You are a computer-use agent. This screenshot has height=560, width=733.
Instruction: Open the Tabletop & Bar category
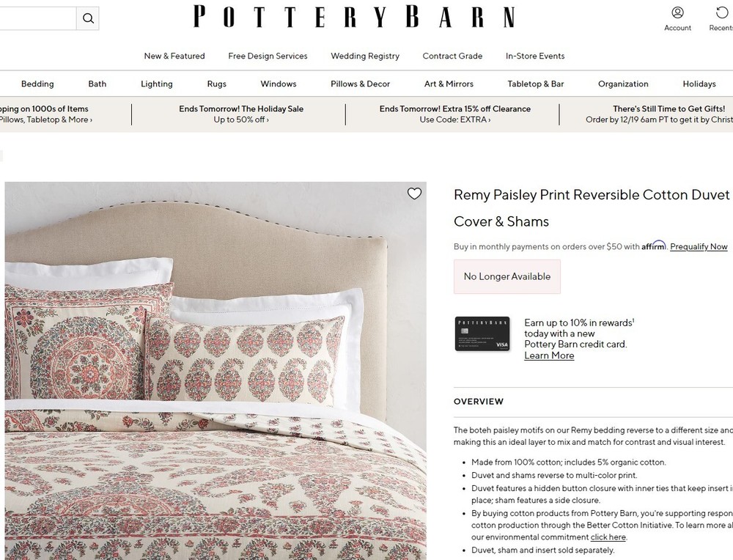536,84
